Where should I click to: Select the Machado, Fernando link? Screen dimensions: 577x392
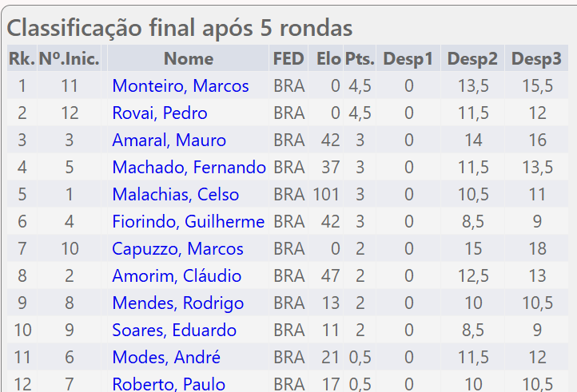point(189,168)
